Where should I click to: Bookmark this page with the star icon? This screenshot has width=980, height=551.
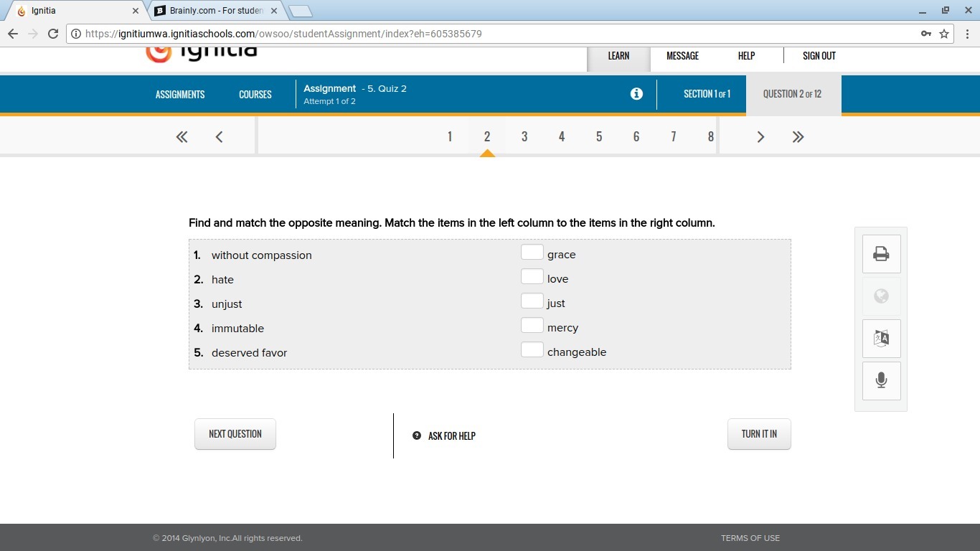[944, 34]
